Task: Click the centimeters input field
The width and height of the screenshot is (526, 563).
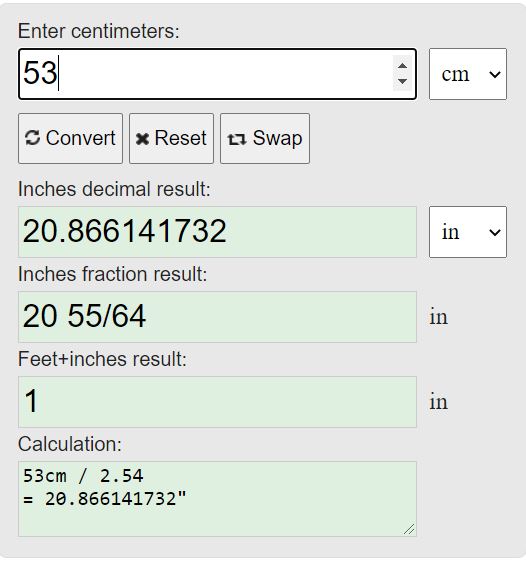Action: click(217, 74)
